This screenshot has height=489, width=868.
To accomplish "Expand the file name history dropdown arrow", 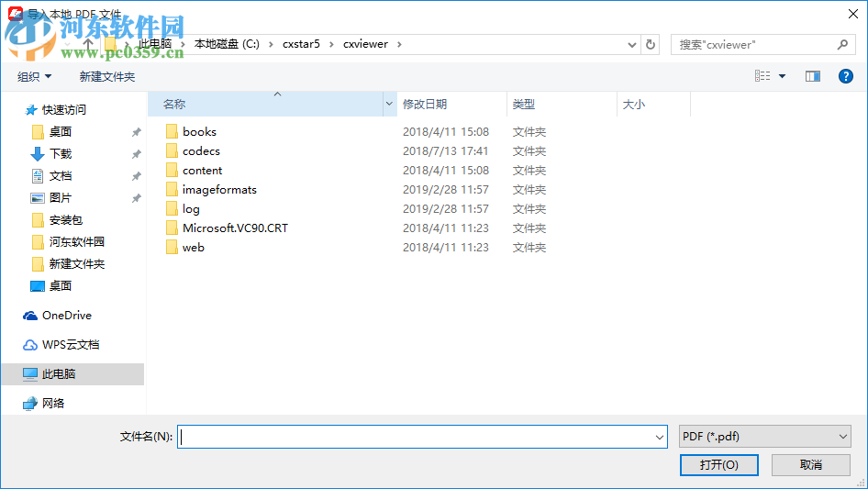I will tap(660, 437).
